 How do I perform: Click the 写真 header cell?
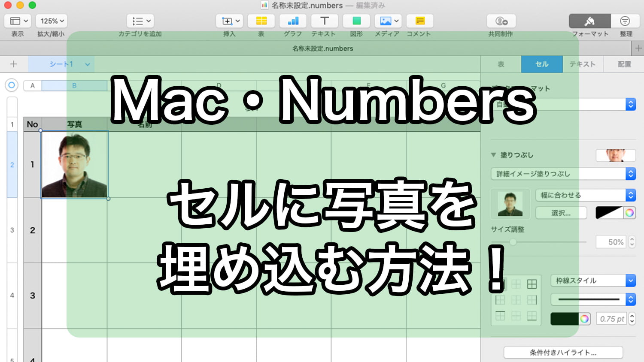pyautogui.click(x=74, y=124)
